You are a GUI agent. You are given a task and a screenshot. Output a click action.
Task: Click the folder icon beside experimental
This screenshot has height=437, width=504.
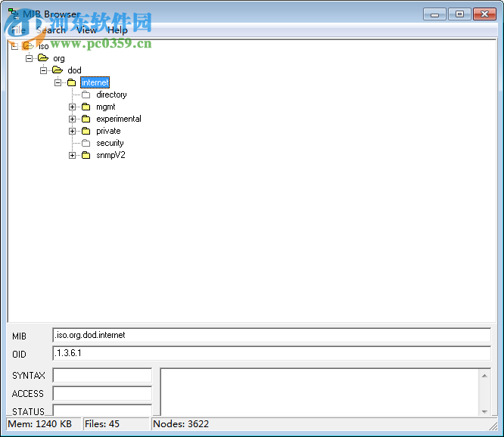point(86,119)
